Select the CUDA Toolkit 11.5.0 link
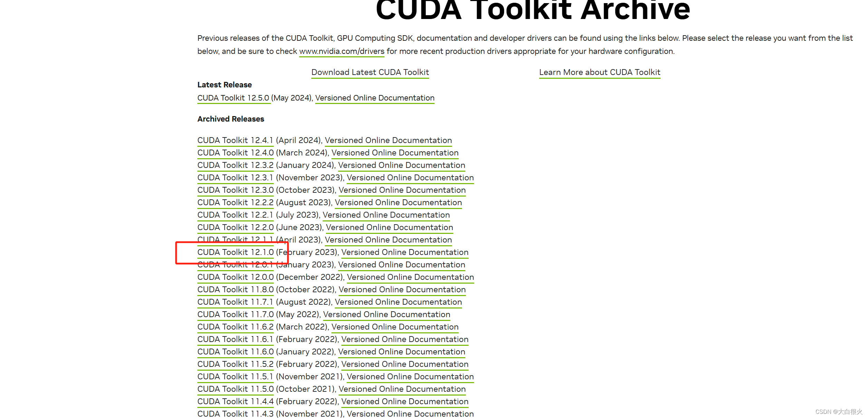The image size is (868, 418). click(235, 389)
